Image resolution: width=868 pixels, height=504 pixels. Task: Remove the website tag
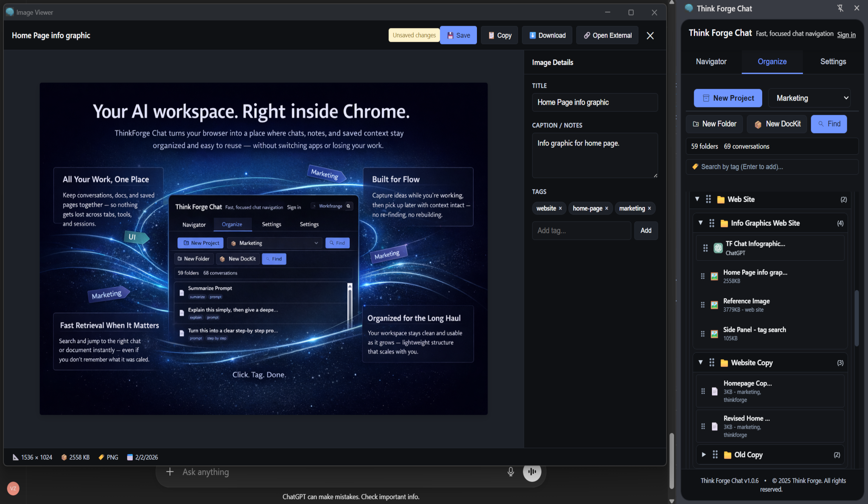tap(560, 208)
